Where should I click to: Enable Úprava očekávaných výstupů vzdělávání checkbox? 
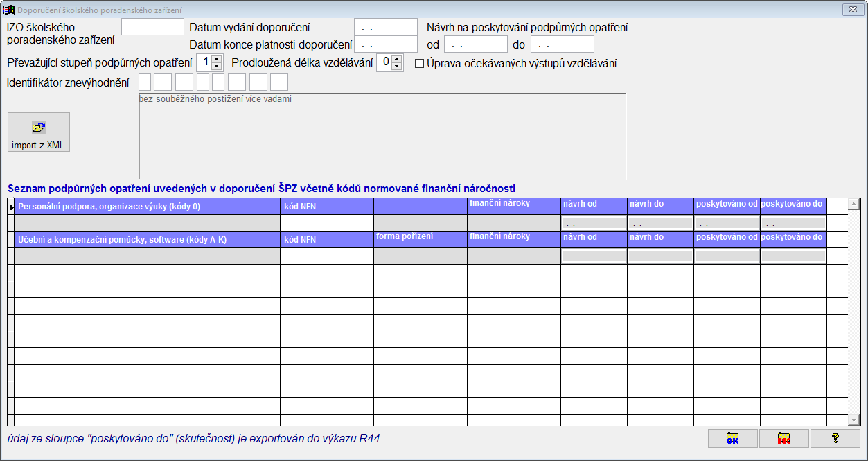[x=419, y=64]
